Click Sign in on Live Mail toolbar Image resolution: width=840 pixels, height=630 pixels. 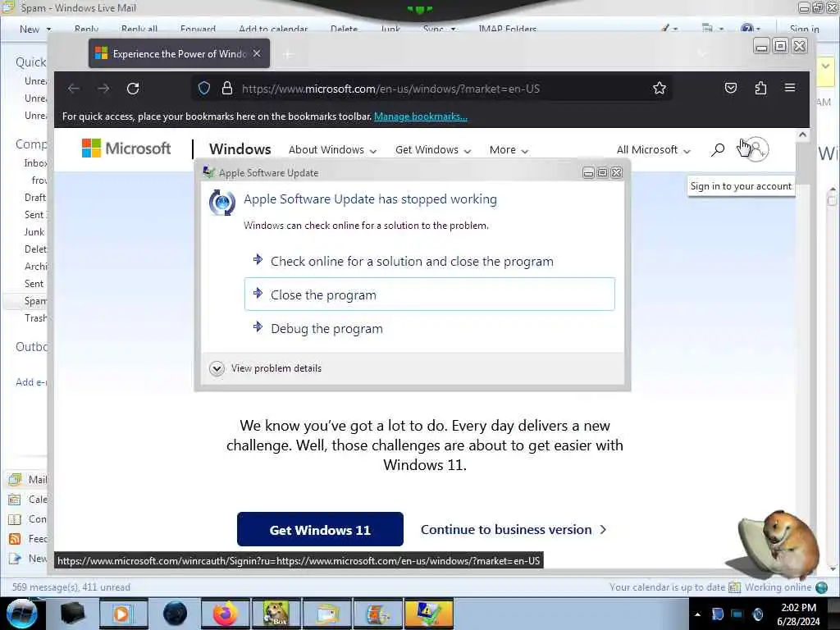(804, 29)
